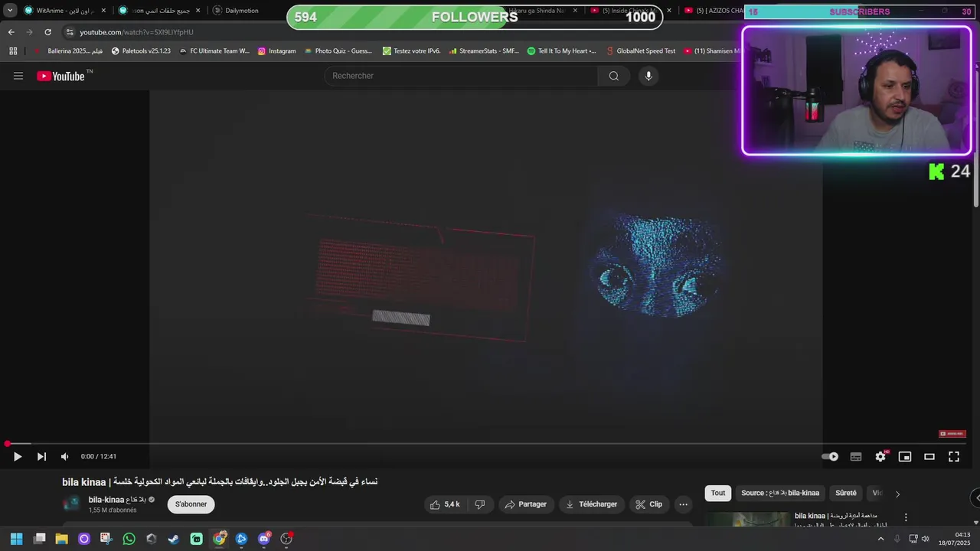980x551 pixels.
Task: Like the video with 5,4 k likes
Action: click(x=445, y=504)
